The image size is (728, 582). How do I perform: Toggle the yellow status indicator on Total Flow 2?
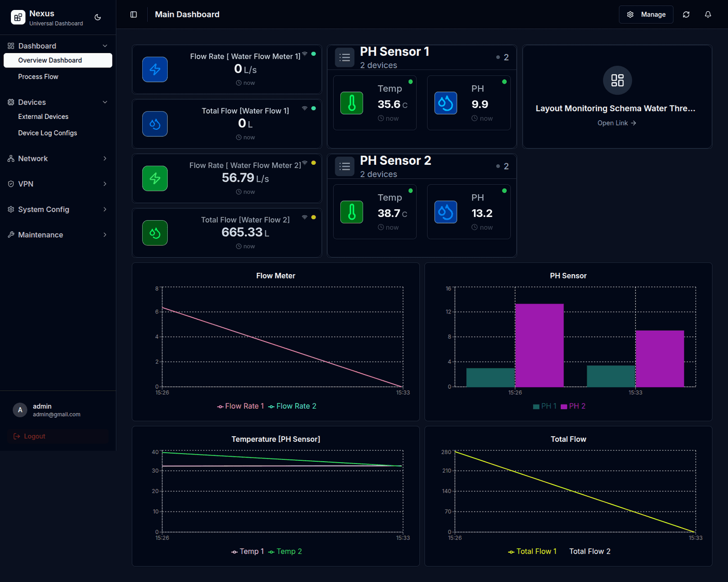313,217
